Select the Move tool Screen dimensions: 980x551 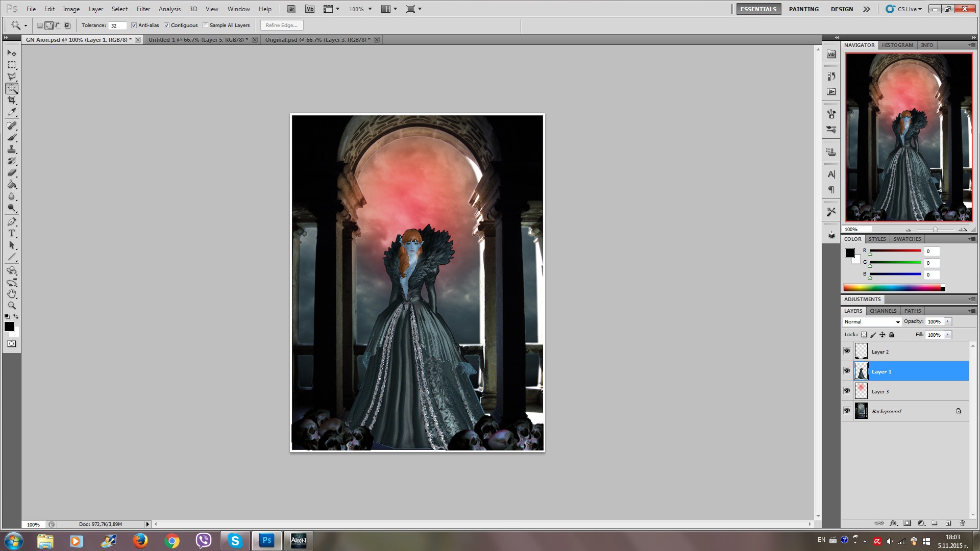[12, 53]
